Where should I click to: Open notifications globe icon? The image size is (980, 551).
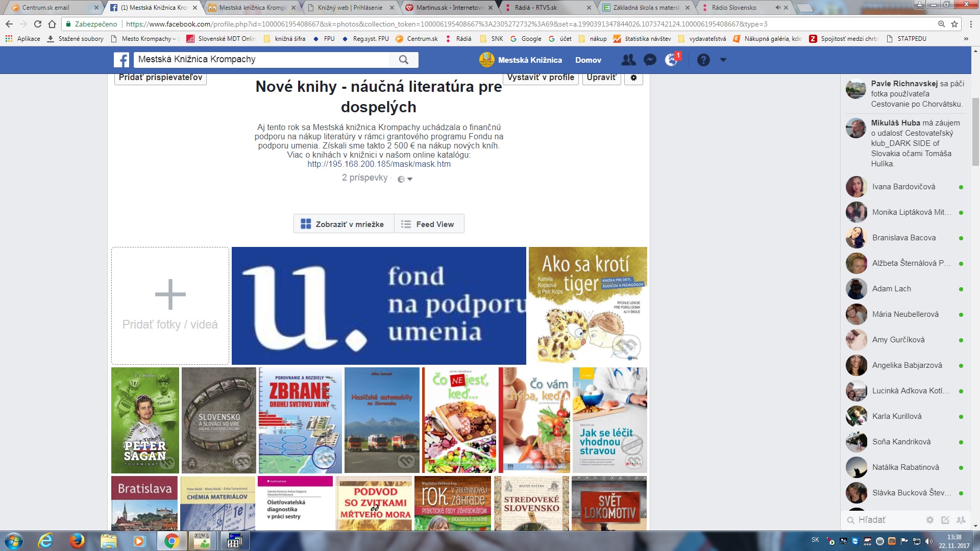coord(672,60)
